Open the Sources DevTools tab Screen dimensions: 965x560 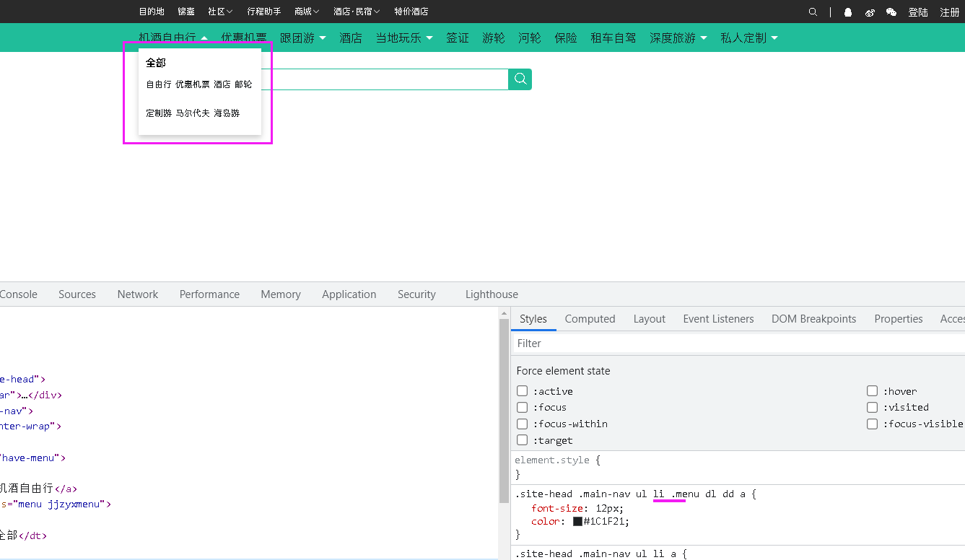click(x=77, y=294)
